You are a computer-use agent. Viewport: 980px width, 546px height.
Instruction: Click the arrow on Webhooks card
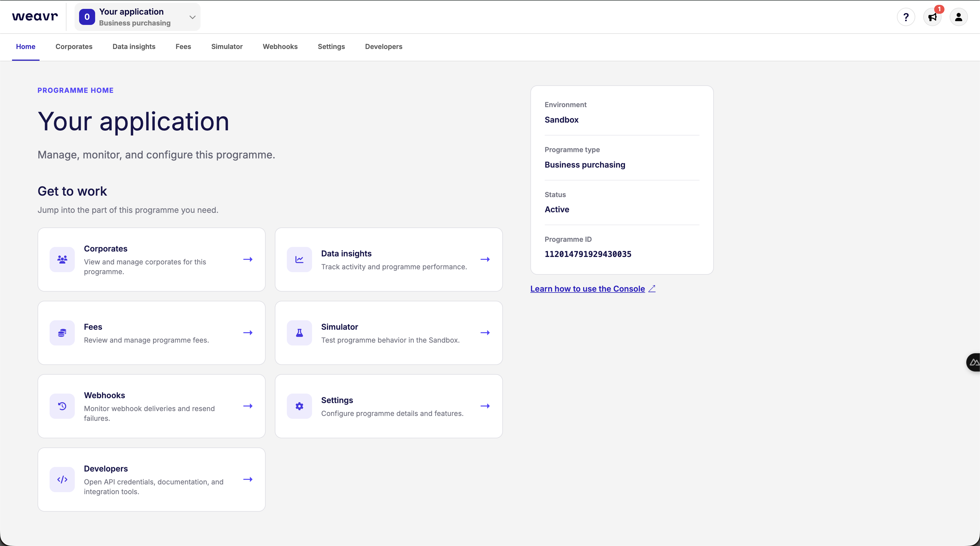pos(248,406)
